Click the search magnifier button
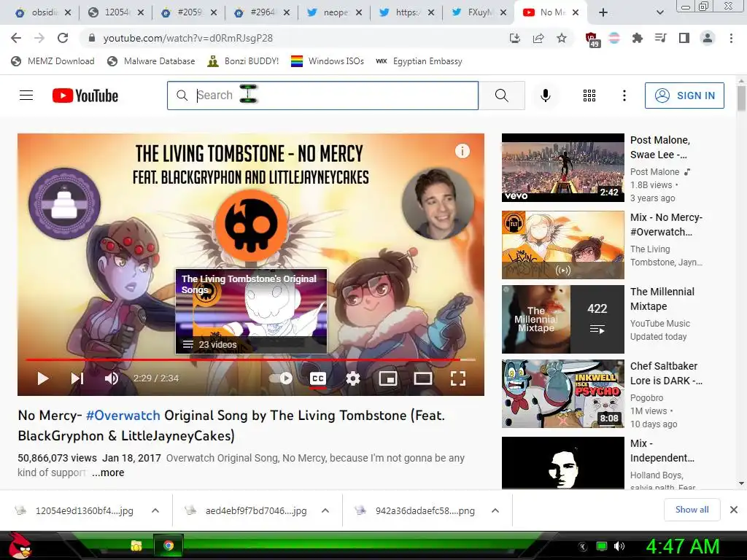747x560 pixels. pyautogui.click(x=502, y=96)
